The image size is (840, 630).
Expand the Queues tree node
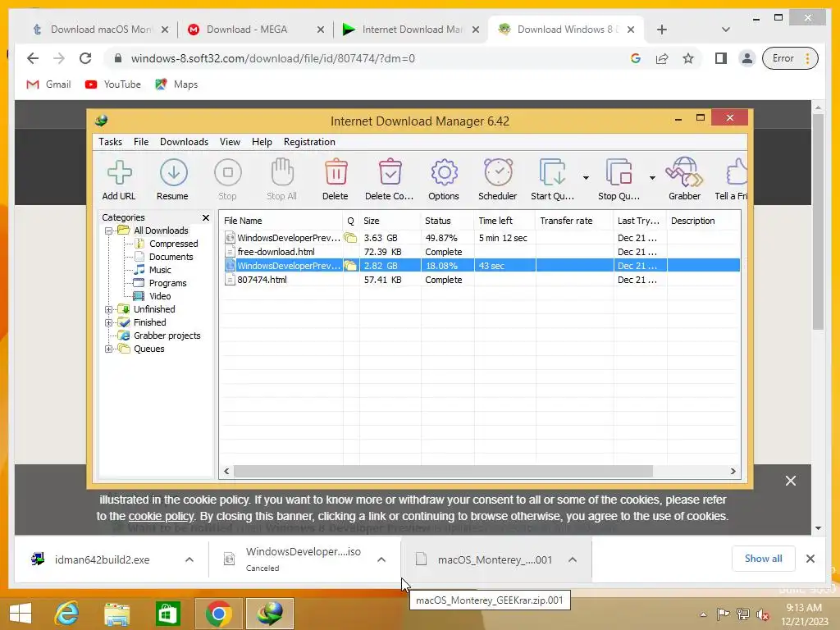click(x=109, y=349)
